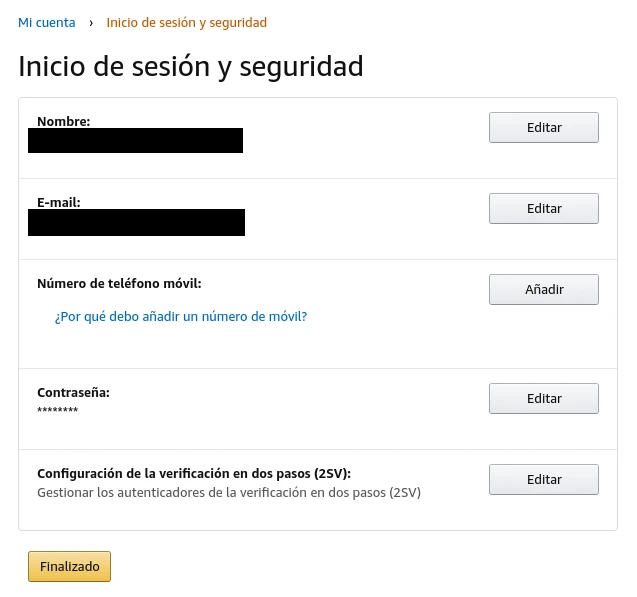Click the Nombre label
This screenshot has height=597, width=637.
pyautogui.click(x=64, y=121)
